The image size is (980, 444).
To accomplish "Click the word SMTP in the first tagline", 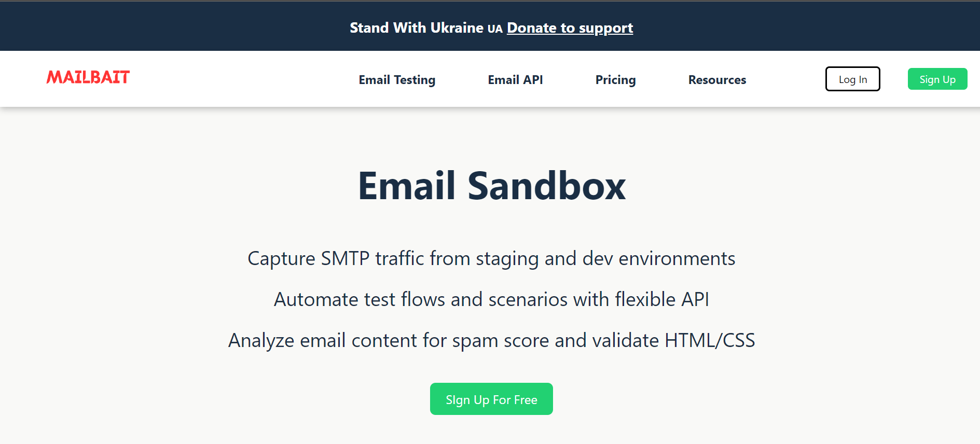I will point(345,258).
